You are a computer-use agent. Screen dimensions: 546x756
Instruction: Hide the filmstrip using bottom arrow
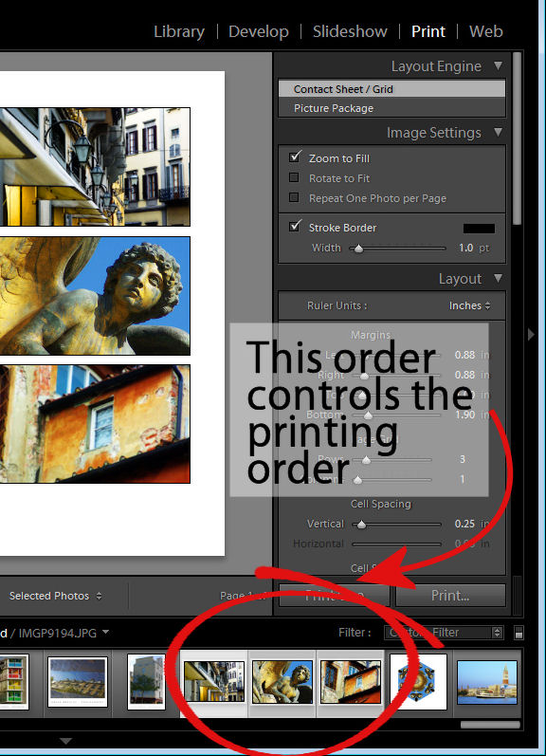66,741
